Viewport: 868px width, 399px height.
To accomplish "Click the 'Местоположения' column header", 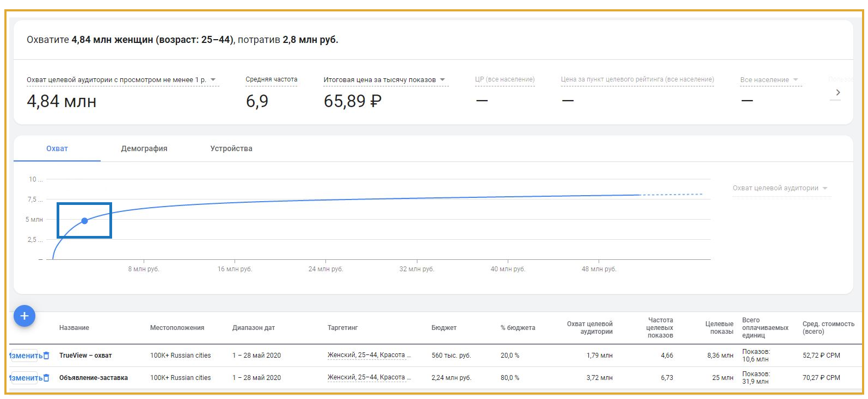I will click(177, 328).
